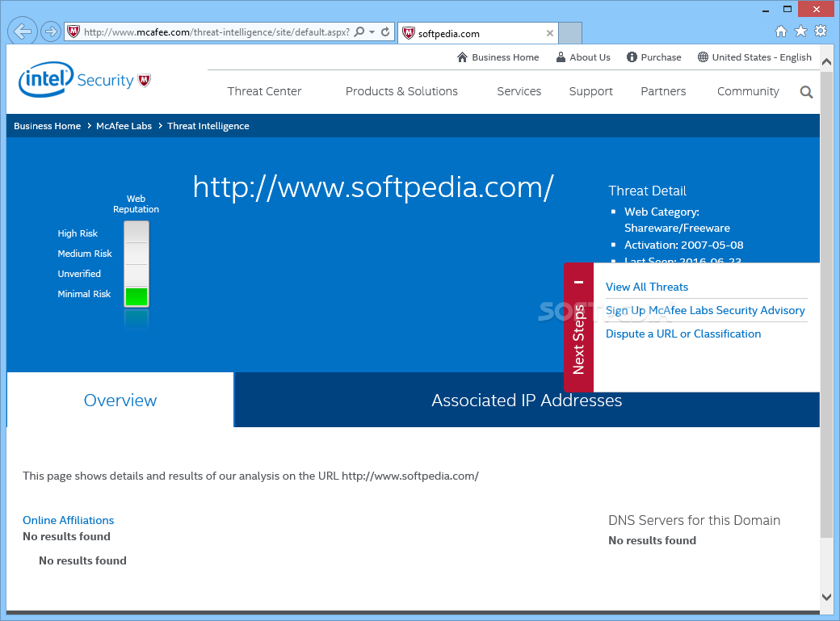Viewport: 840px width, 621px height.
Task: Maximize the browser window
Action: click(787, 9)
